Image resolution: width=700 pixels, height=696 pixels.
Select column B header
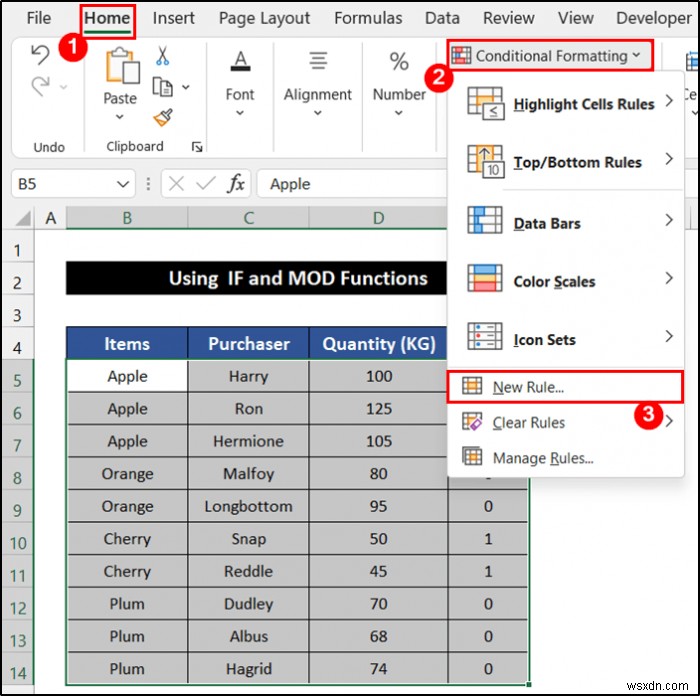[127, 218]
